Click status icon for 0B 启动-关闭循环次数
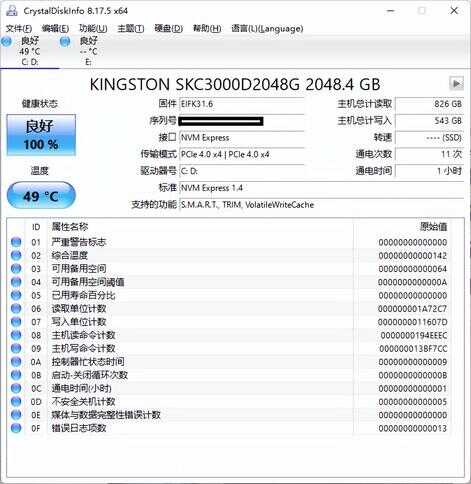This screenshot has height=484, width=471. (x=16, y=375)
